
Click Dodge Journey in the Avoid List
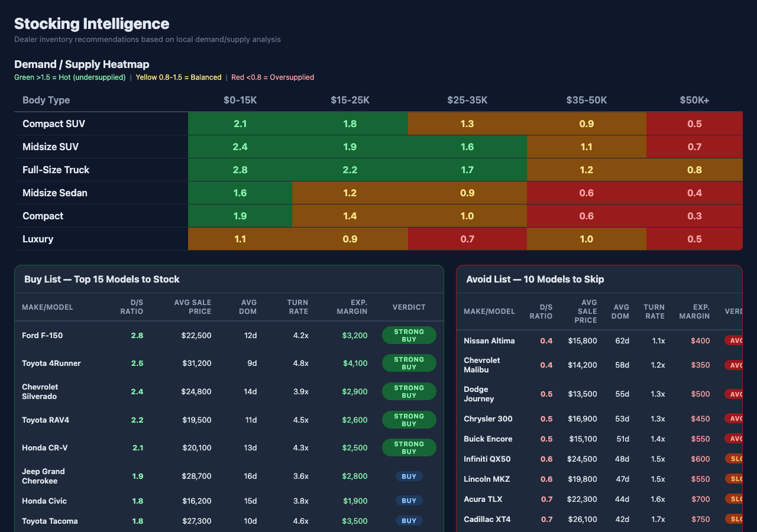pyautogui.click(x=479, y=394)
